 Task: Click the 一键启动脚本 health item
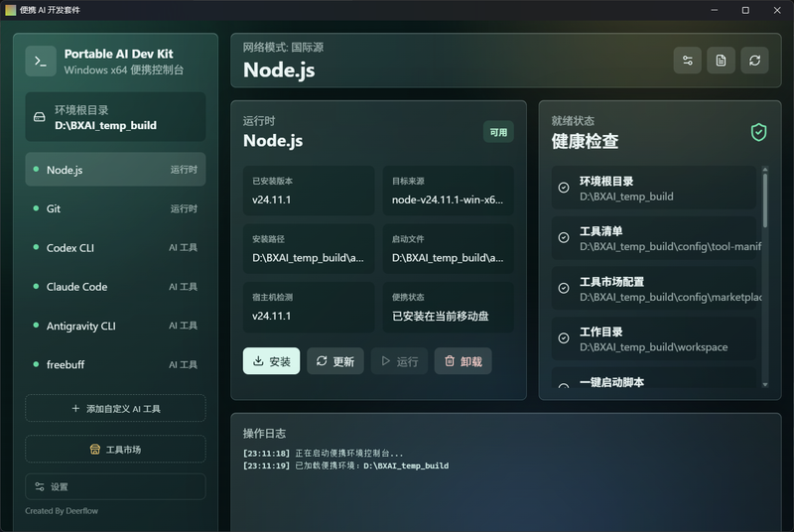pos(654,378)
